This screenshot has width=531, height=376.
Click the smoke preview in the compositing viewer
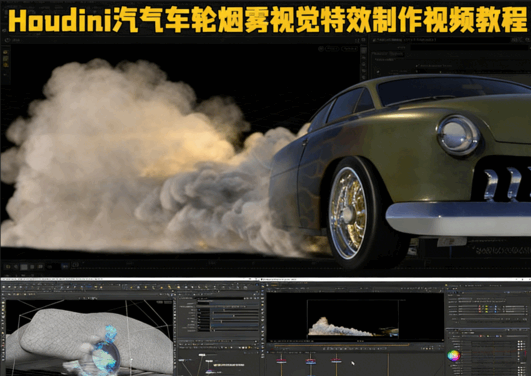(x=352, y=328)
